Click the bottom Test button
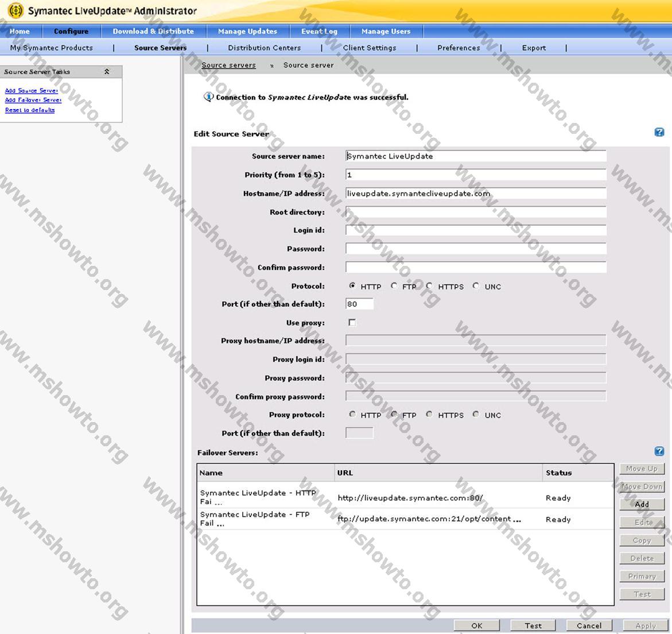 (533, 625)
